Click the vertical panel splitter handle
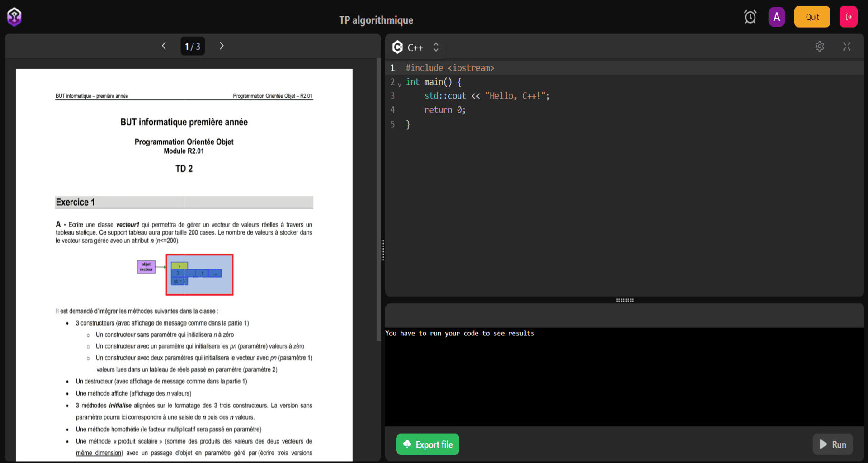 [x=383, y=250]
